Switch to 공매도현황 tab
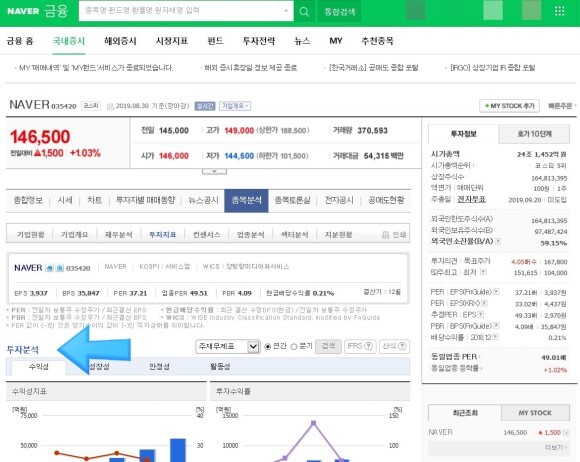 pyautogui.click(x=386, y=200)
